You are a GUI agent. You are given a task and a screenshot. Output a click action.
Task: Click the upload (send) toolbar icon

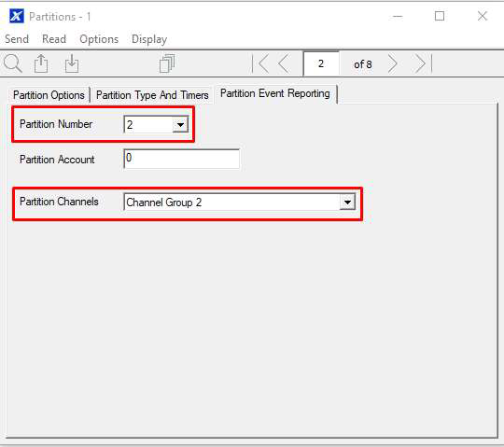(41, 63)
